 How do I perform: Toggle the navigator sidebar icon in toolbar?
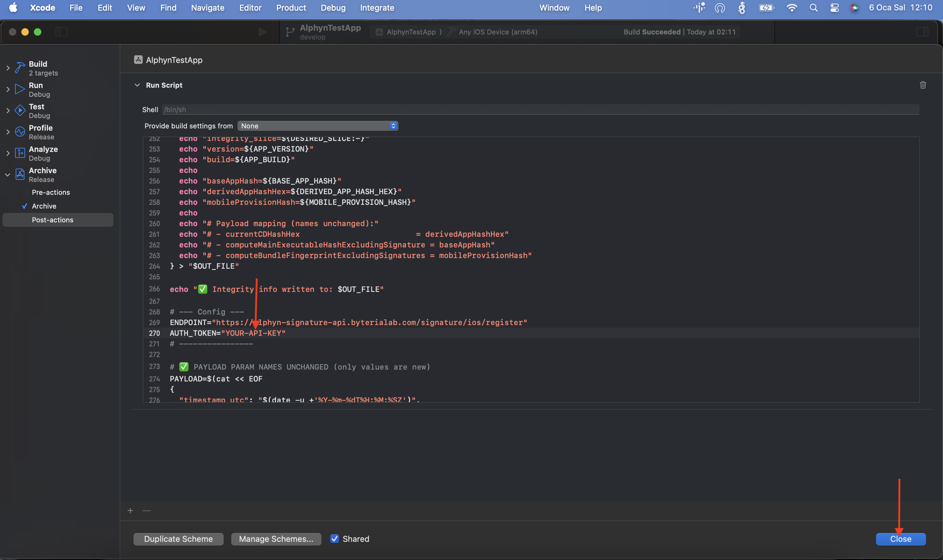click(x=61, y=32)
